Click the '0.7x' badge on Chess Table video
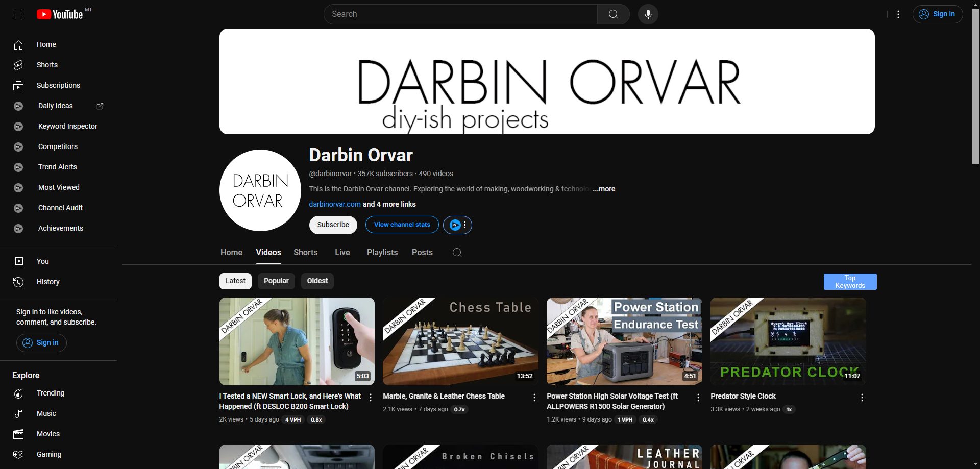This screenshot has height=469, width=980. coord(459,409)
